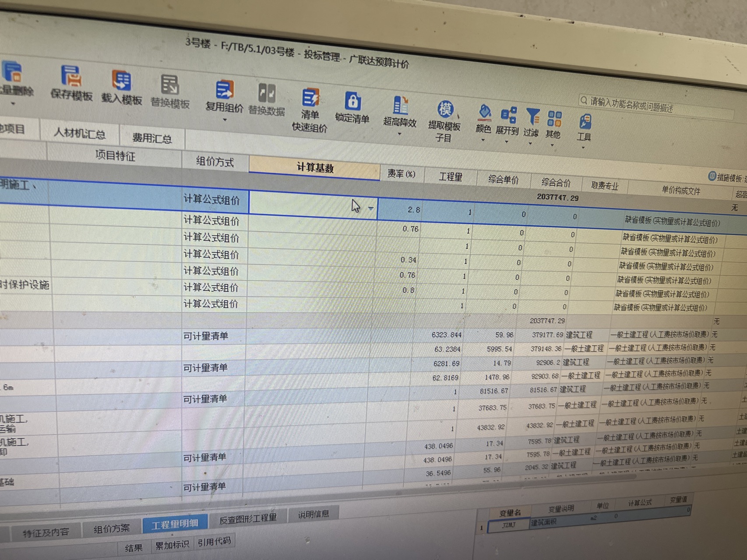Open the 反查图形工程量 tab

point(248,518)
